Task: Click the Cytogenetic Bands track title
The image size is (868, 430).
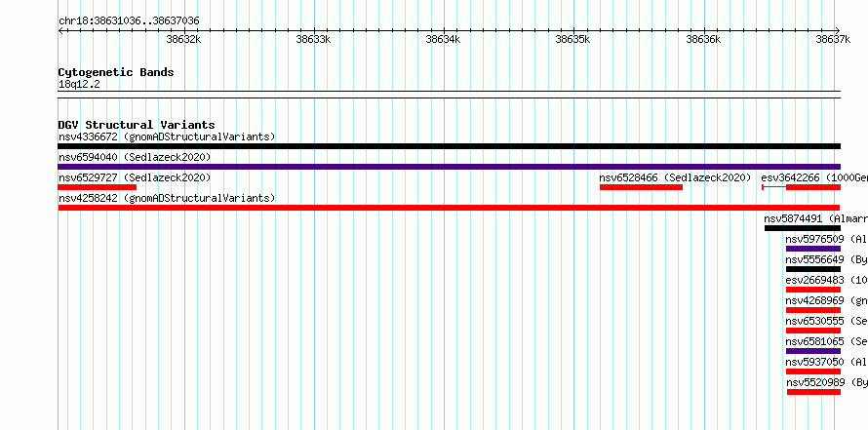Action: coord(116,72)
